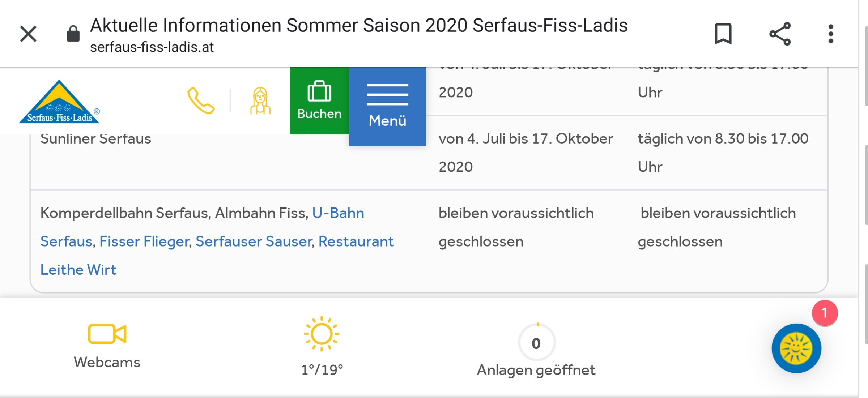Bookmark the page using the bookmark icon
This screenshot has height=398, width=868.
coord(722,34)
